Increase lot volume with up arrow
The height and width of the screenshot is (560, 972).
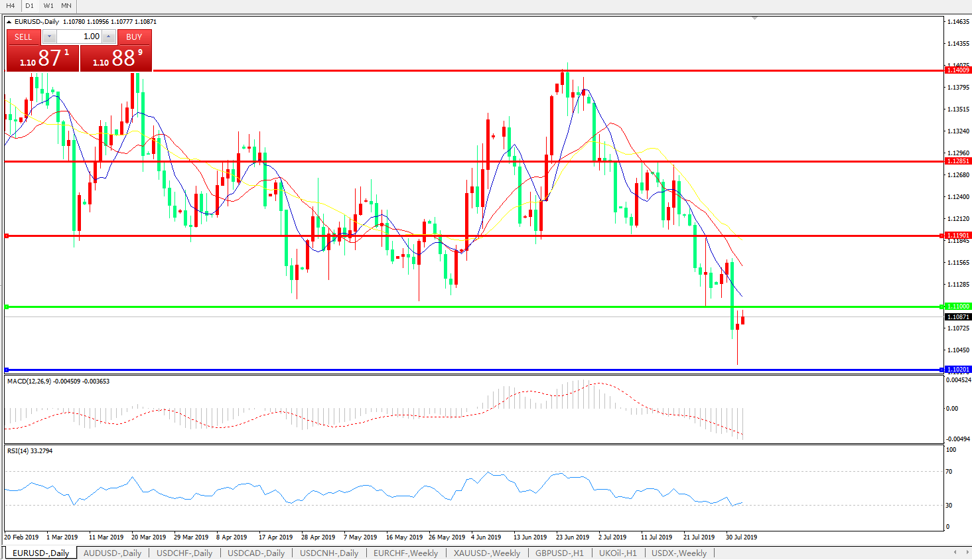coord(109,37)
